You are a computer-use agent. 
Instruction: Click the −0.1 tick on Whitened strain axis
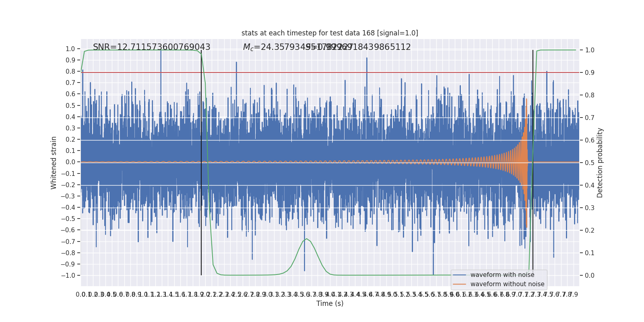(x=68, y=173)
